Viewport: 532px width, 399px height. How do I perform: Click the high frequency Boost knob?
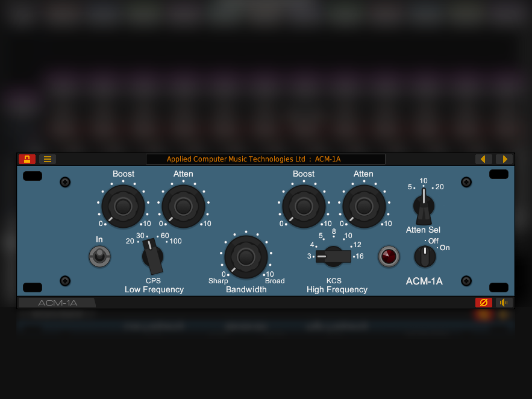click(x=304, y=207)
